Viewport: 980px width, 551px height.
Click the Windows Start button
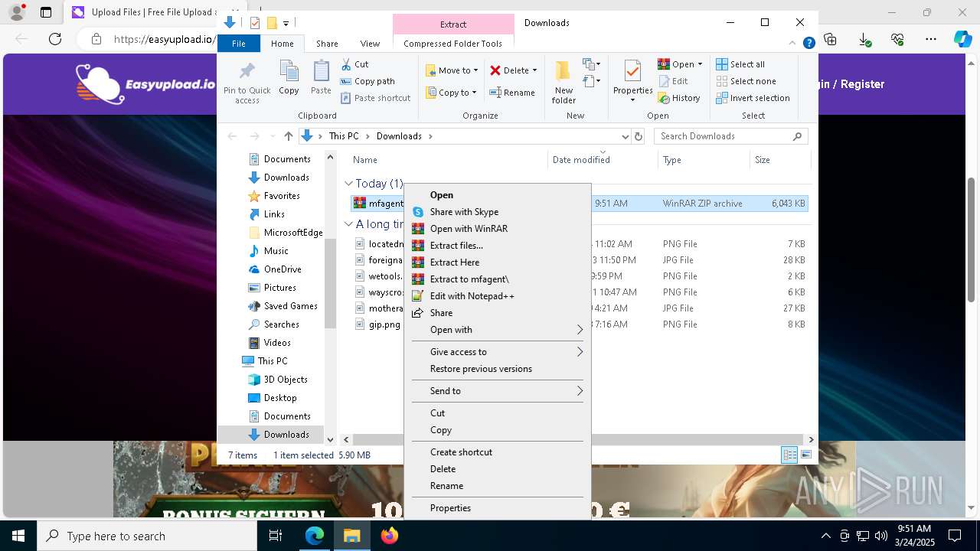coord(18,536)
